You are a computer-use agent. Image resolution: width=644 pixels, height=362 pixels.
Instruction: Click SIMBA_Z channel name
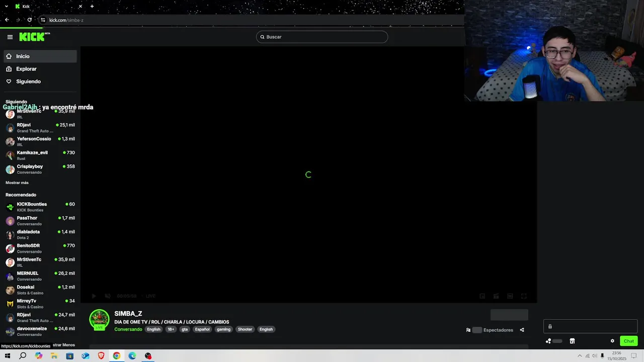[x=128, y=314]
